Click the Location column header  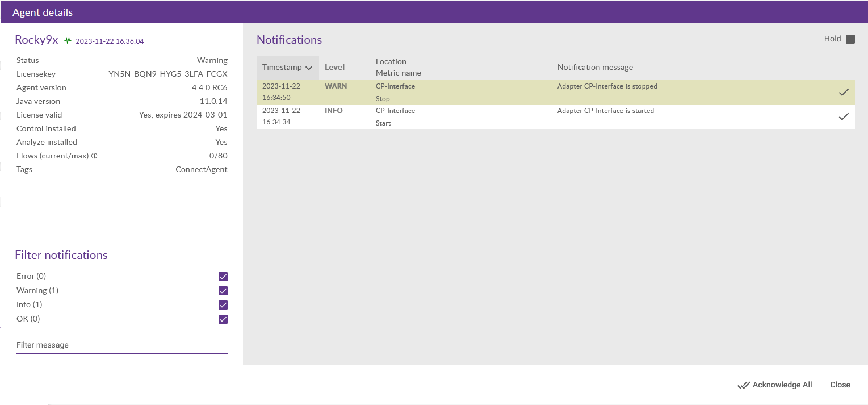tap(391, 61)
